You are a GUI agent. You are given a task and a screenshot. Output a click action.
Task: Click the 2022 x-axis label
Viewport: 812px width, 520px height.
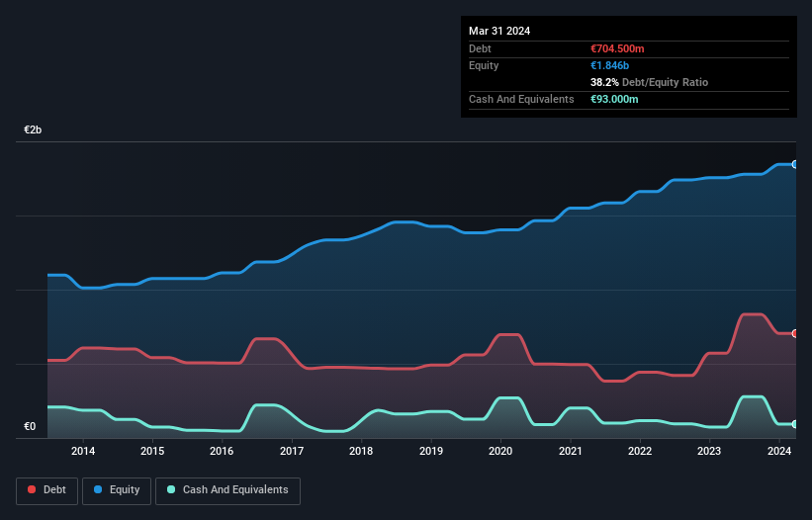640,451
